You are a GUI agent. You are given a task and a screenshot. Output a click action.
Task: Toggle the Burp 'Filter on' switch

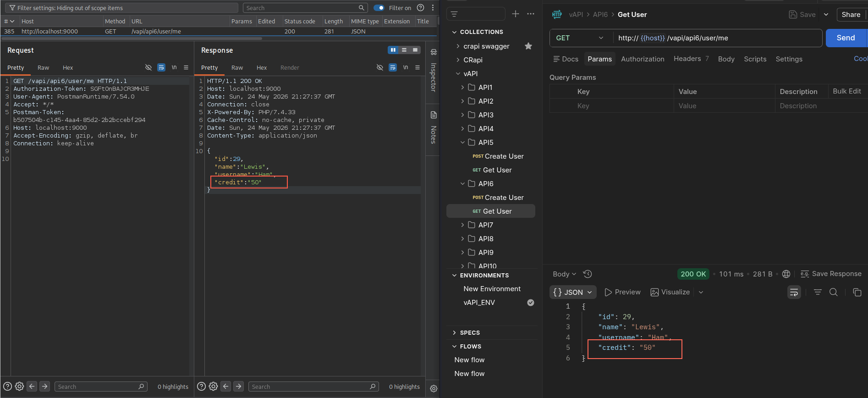[x=379, y=8]
